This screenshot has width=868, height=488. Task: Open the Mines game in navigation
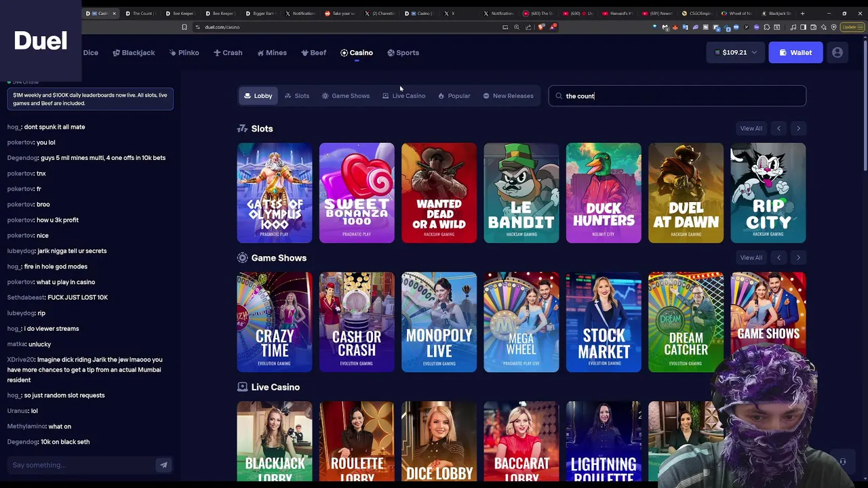(272, 52)
